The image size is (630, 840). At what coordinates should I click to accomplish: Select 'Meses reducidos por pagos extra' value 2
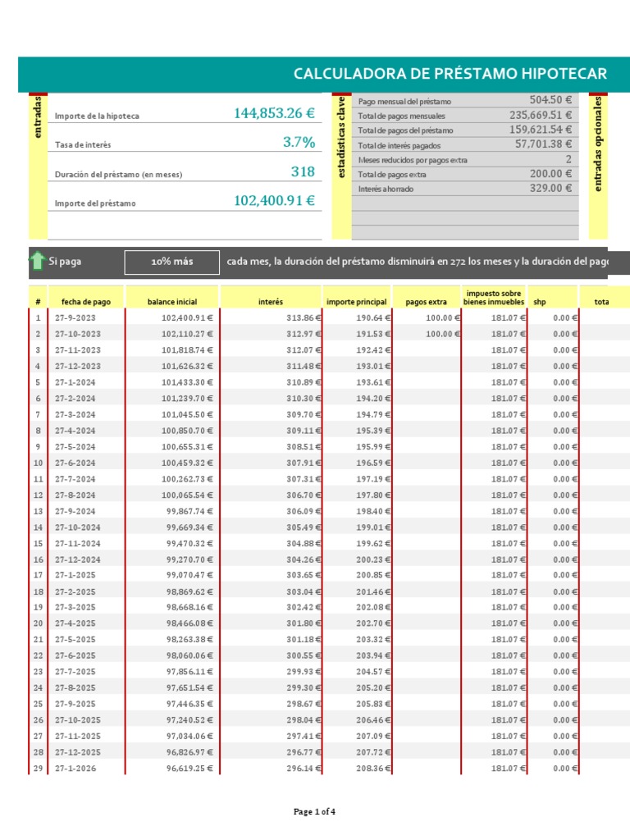pyautogui.click(x=568, y=159)
